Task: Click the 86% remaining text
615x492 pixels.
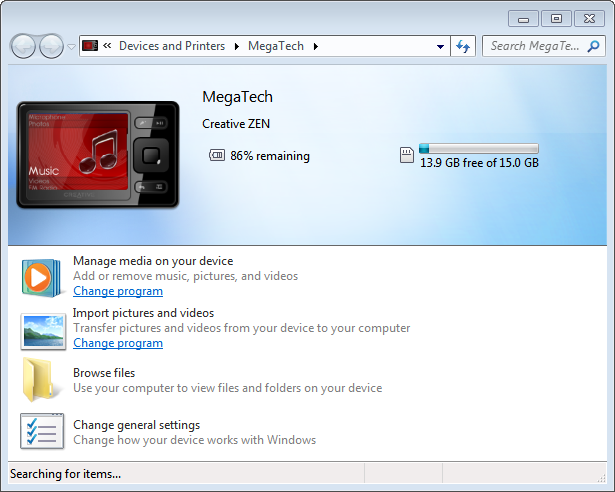Action: [x=270, y=156]
